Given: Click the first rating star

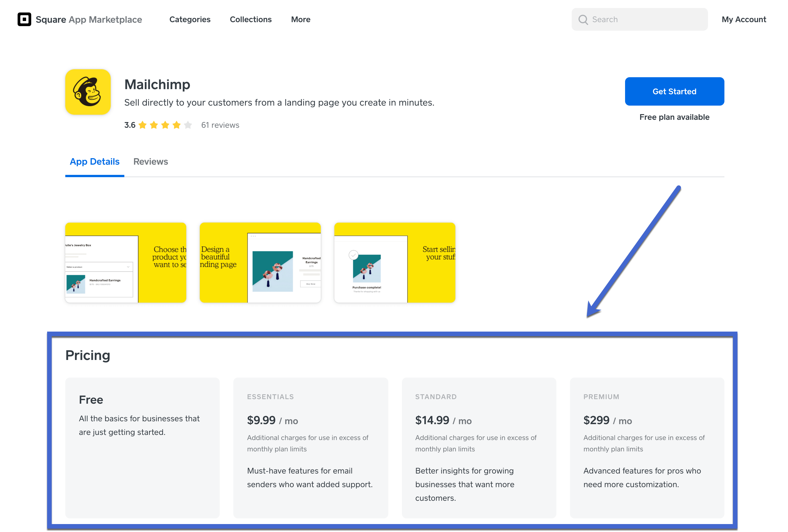Looking at the screenshot, I should (x=143, y=125).
